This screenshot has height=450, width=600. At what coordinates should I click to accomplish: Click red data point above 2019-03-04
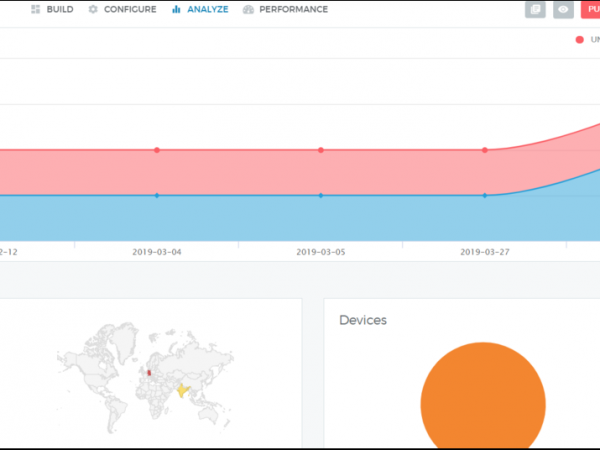(157, 150)
